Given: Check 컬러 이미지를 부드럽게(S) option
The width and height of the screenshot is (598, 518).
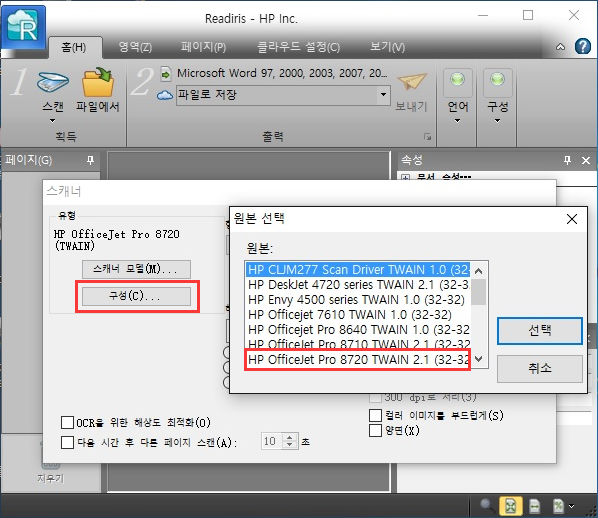Looking at the screenshot, I should [x=376, y=415].
